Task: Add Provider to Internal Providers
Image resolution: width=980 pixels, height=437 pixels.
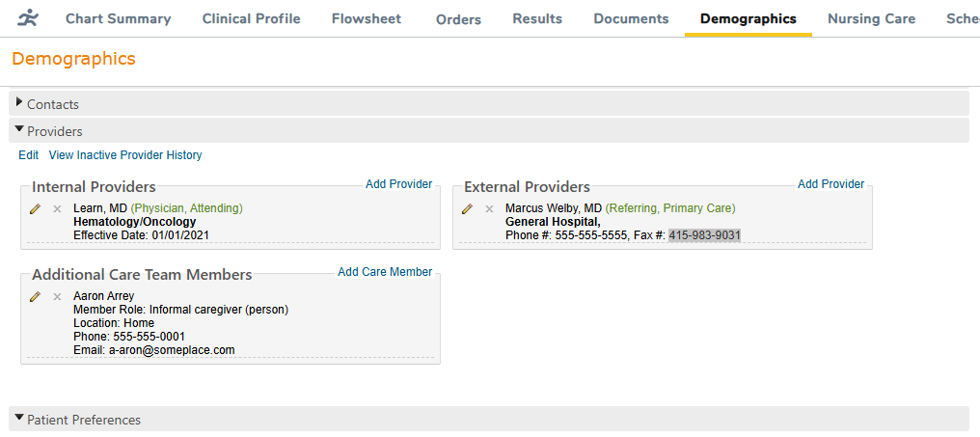Action: click(x=398, y=184)
